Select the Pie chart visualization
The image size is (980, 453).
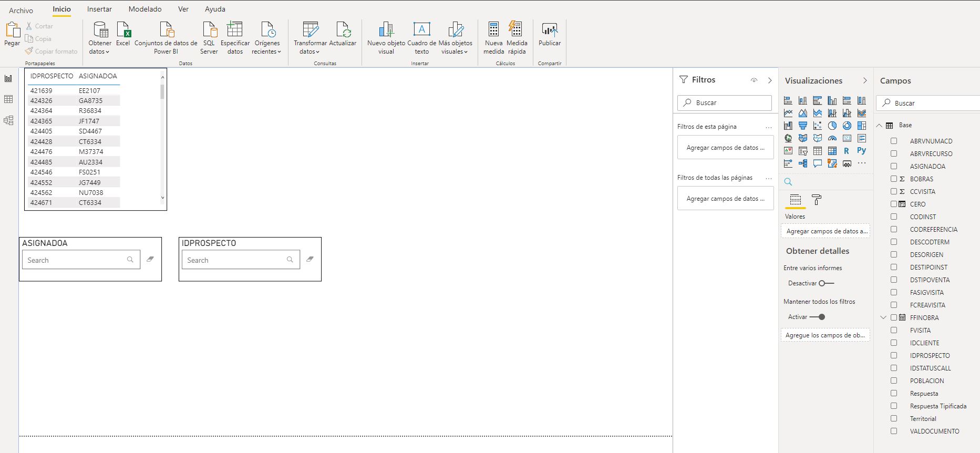point(832,126)
